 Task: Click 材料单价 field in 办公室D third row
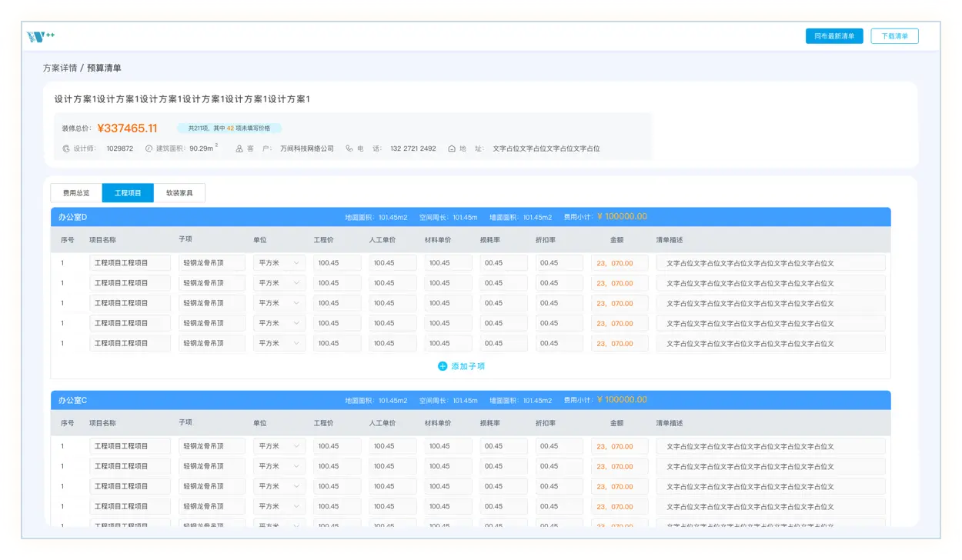pos(448,303)
